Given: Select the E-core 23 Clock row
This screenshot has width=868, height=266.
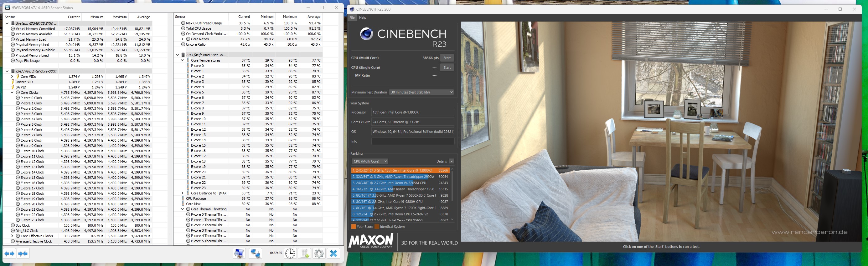Looking at the screenshot, I should click(78, 220).
